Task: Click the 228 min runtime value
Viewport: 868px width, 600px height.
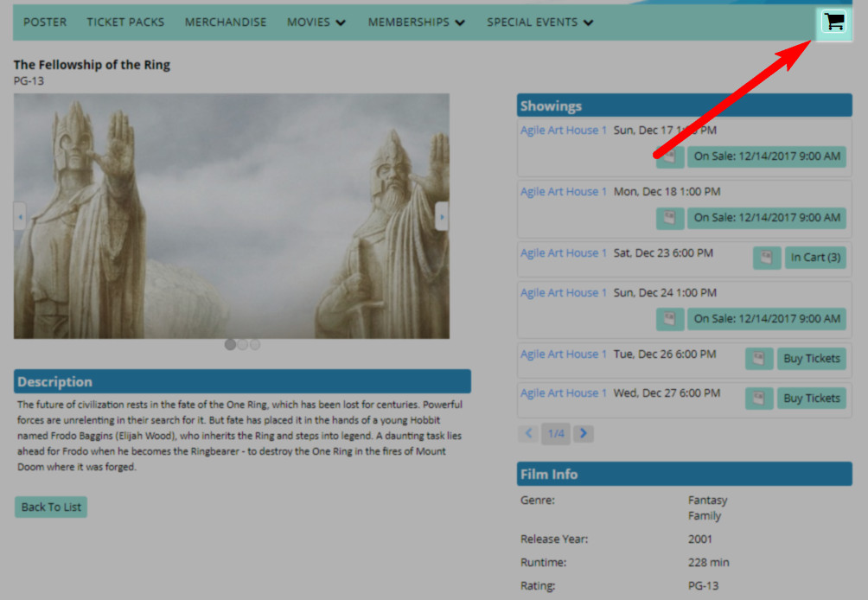Action: (709, 562)
